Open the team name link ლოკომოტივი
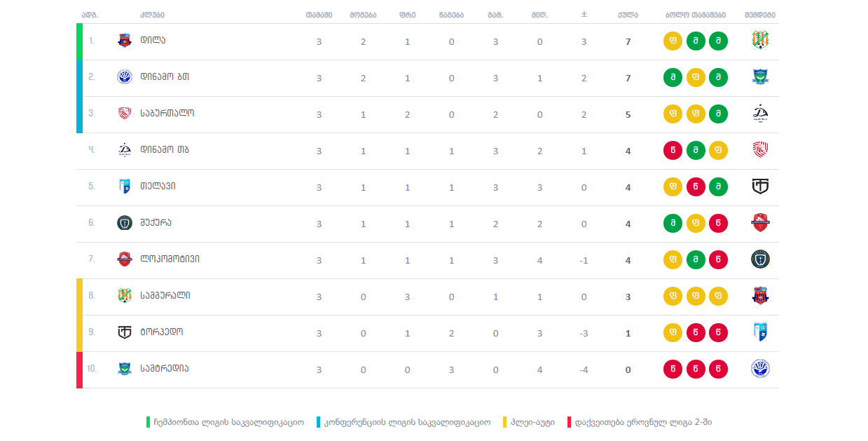Viewport: 868px width, 441px height. pyautogui.click(x=170, y=259)
